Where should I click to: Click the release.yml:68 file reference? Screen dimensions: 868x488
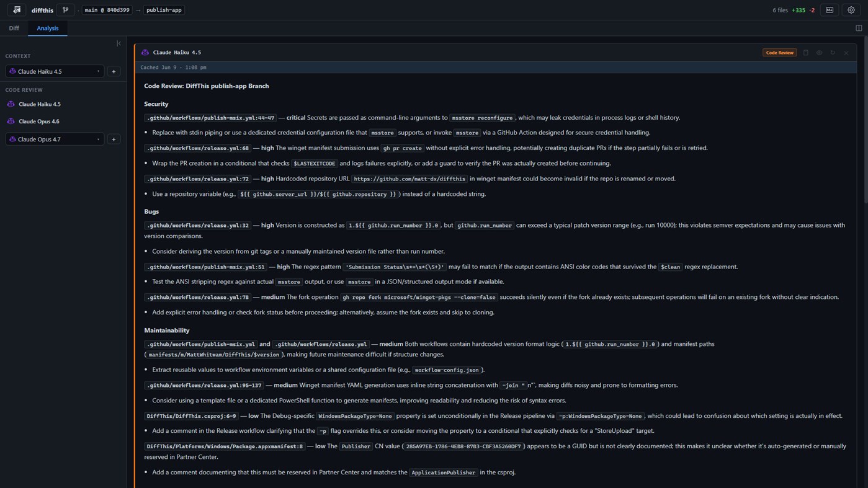point(197,148)
